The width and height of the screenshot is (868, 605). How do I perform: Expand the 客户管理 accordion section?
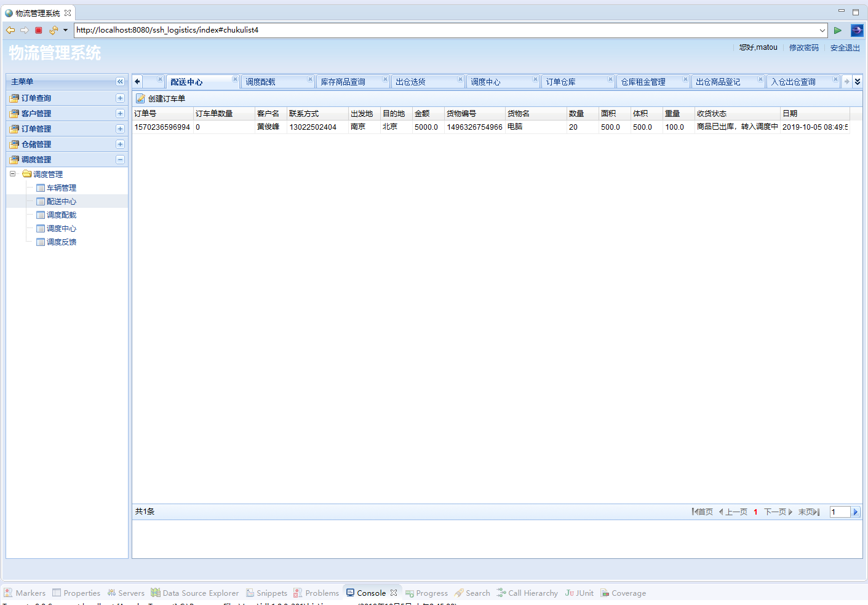point(120,114)
